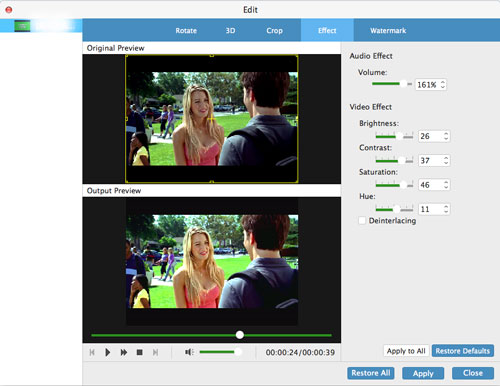Image resolution: width=500 pixels, height=386 pixels.
Task: Click the skip to previous frame icon
Action: tap(92, 352)
